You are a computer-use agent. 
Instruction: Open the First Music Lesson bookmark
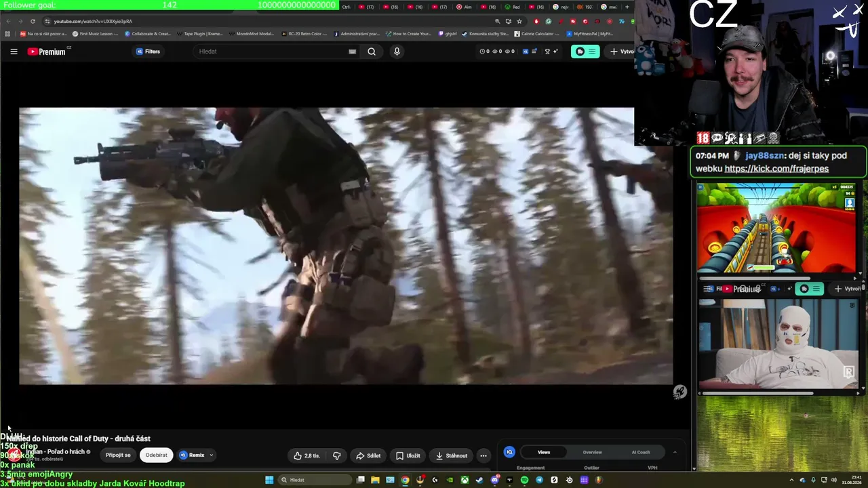96,33
